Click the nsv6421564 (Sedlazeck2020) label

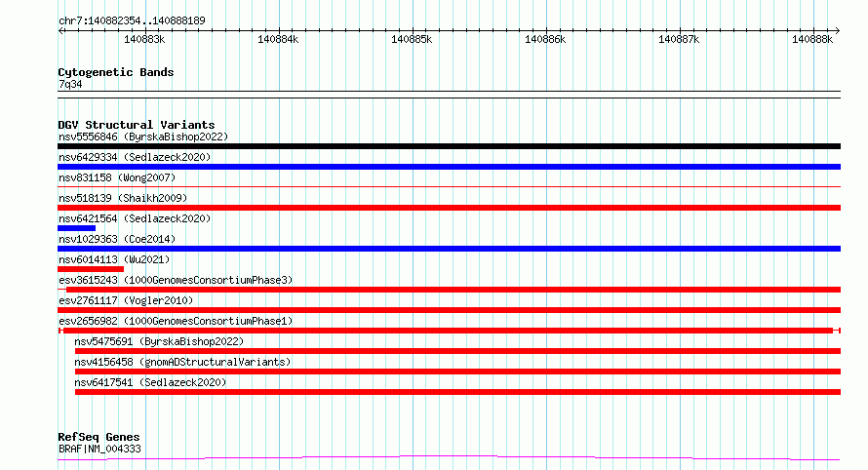[x=135, y=218]
